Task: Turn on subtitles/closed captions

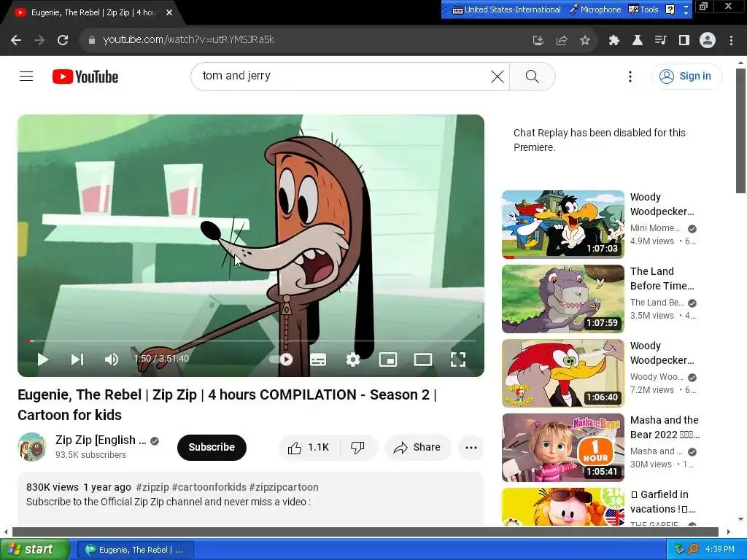Action: click(x=318, y=359)
